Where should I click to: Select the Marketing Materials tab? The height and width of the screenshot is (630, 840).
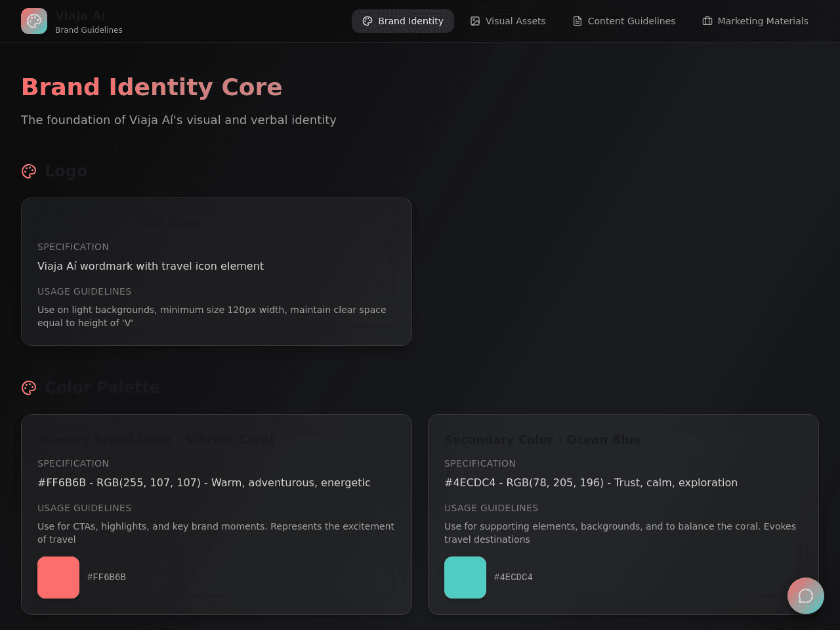[755, 21]
